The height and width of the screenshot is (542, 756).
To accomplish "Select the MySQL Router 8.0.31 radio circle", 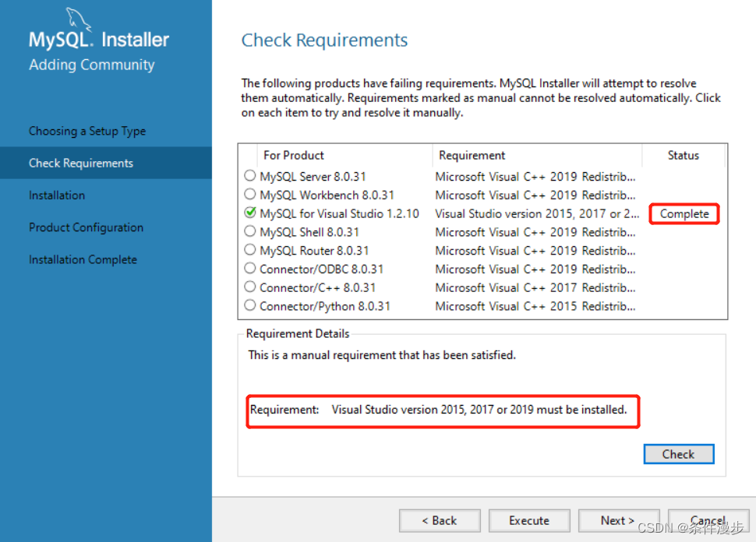I will (249, 249).
